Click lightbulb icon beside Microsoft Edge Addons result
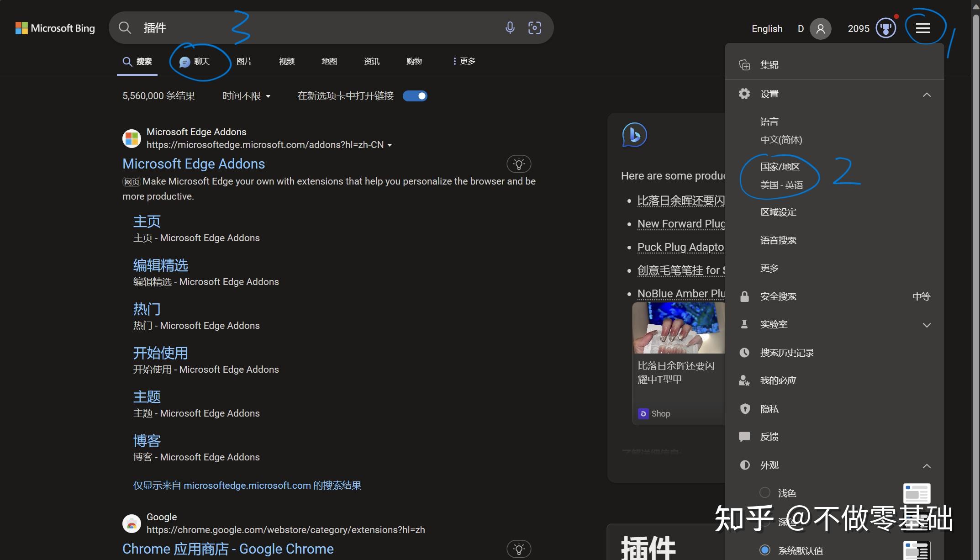Image resolution: width=980 pixels, height=560 pixels. point(519,164)
